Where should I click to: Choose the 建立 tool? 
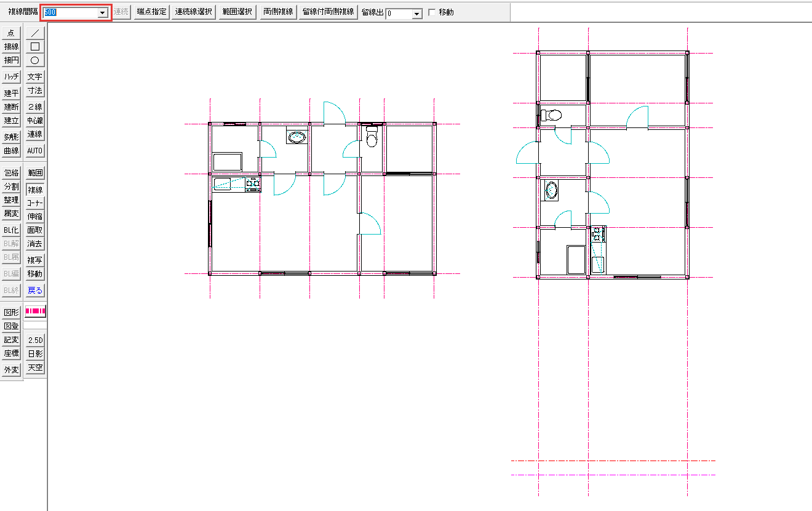click(11, 121)
